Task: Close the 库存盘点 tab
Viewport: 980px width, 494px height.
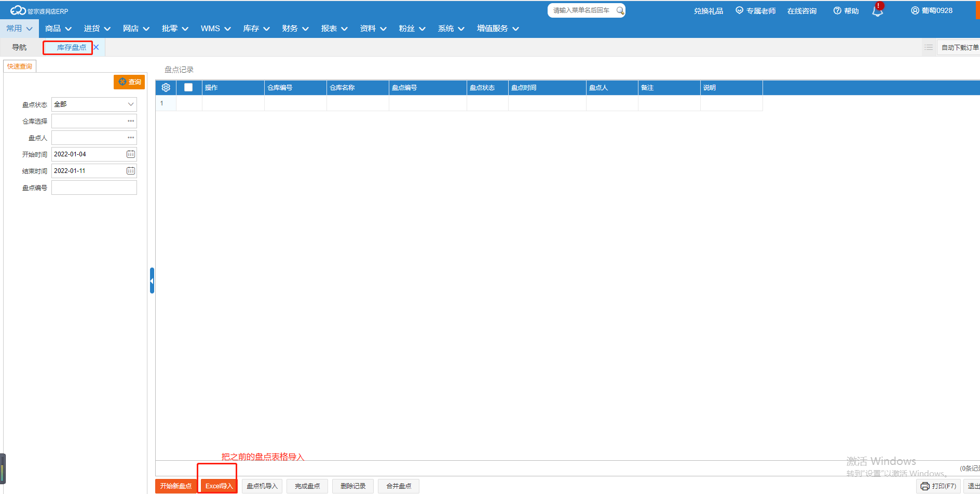Action: (96, 47)
